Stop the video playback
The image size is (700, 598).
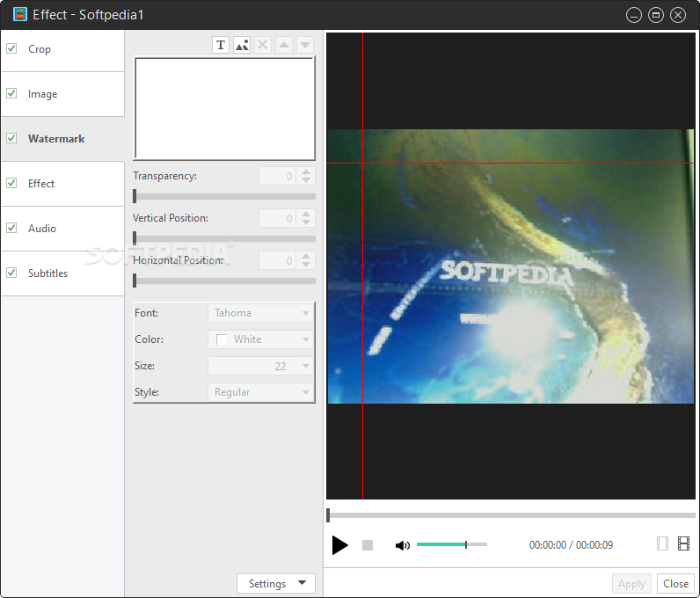[x=368, y=545]
